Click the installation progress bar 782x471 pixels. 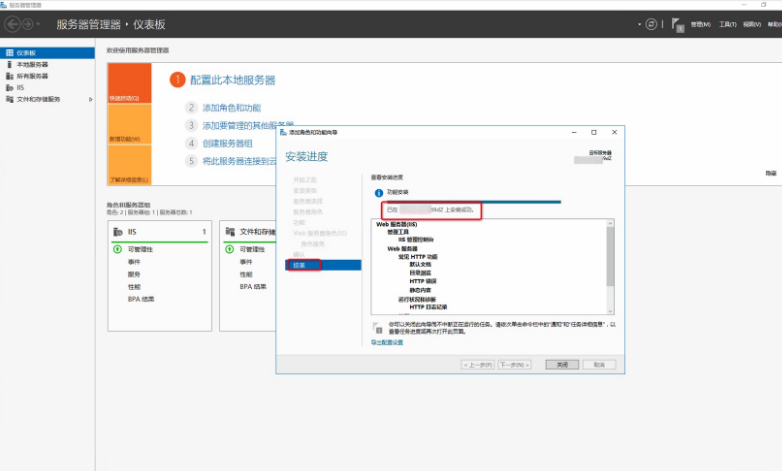tap(470, 201)
